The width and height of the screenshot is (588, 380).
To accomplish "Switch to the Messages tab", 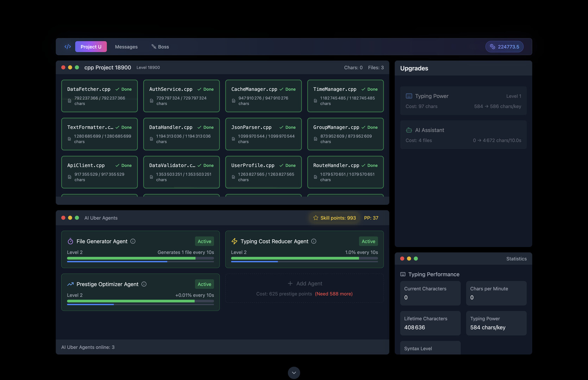I will coord(126,46).
